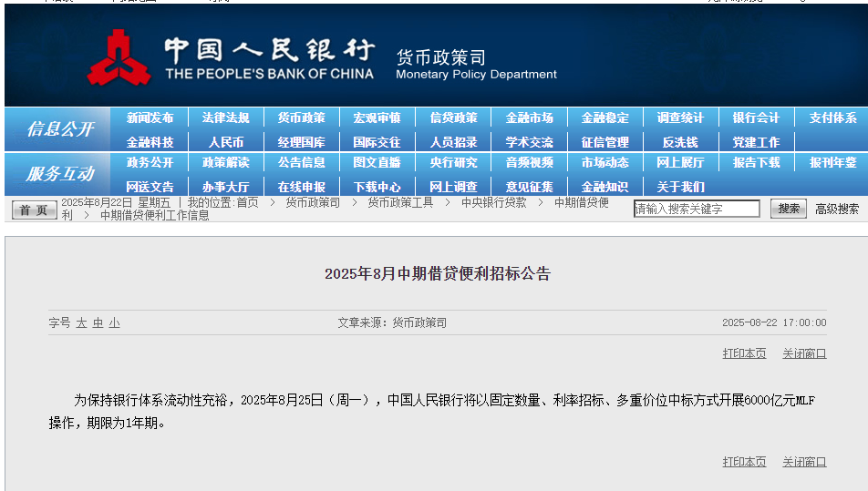The image size is (868, 491).
Task: Open the 人员招录 menu item
Action: pyautogui.click(x=453, y=142)
